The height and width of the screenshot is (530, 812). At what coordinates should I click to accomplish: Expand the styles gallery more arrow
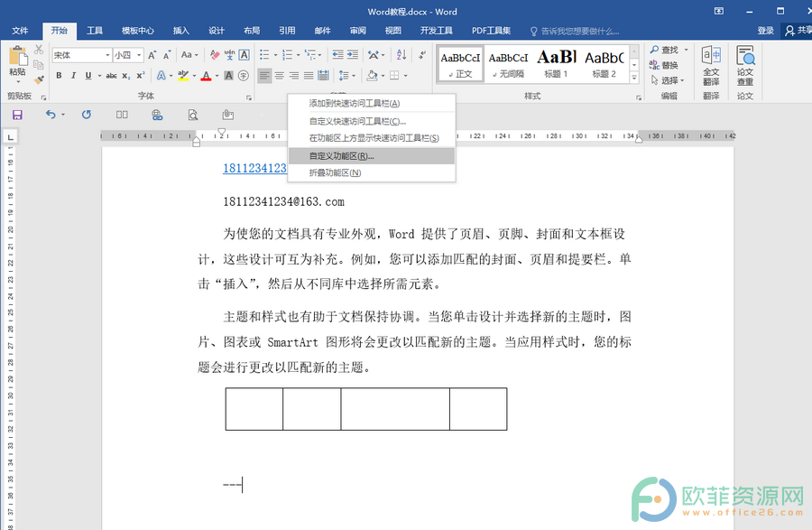(x=634, y=78)
